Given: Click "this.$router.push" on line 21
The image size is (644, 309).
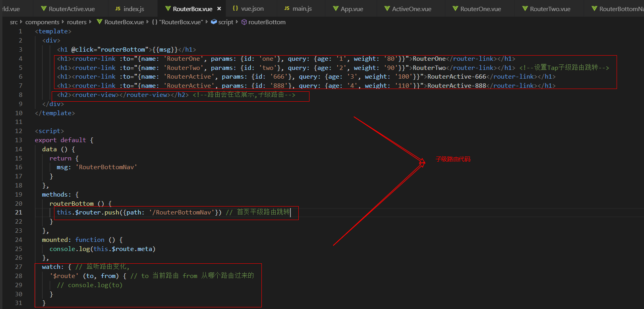Looking at the screenshot, I should coord(88,212).
